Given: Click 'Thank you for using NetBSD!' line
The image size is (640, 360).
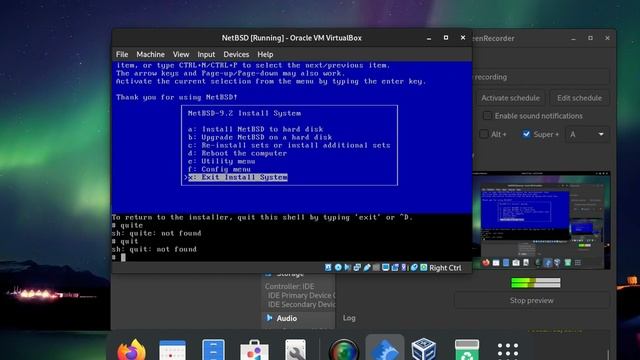Looking at the screenshot, I should 177,97.
